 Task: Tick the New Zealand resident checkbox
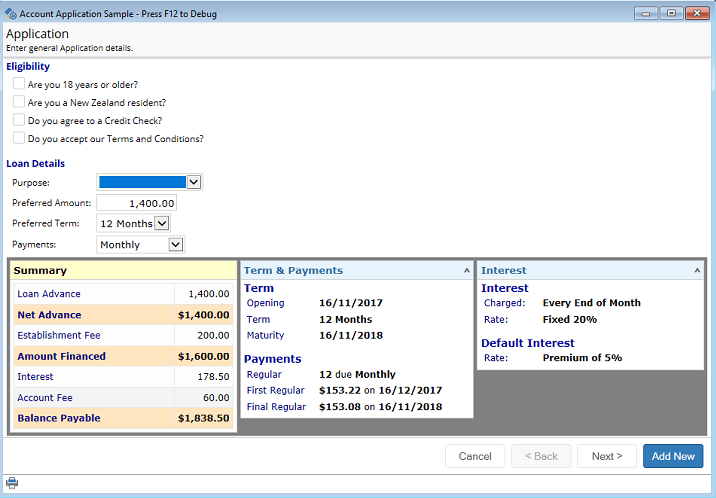tap(19, 101)
